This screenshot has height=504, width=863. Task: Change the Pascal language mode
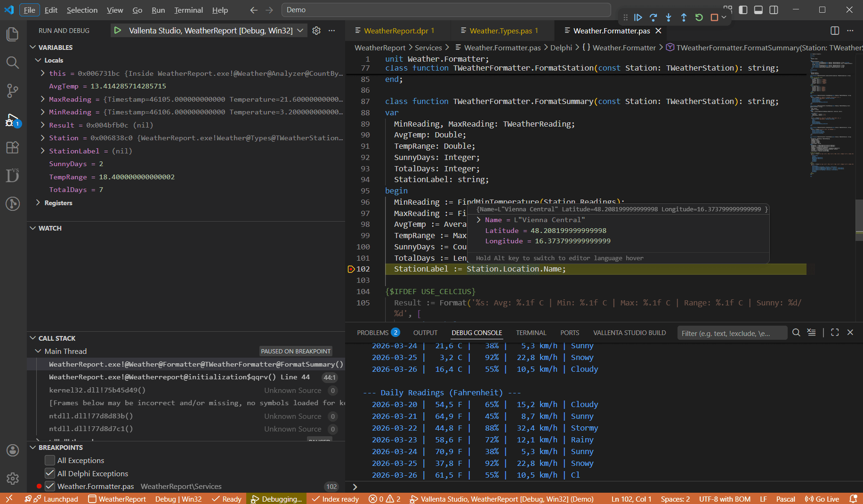pos(785,499)
